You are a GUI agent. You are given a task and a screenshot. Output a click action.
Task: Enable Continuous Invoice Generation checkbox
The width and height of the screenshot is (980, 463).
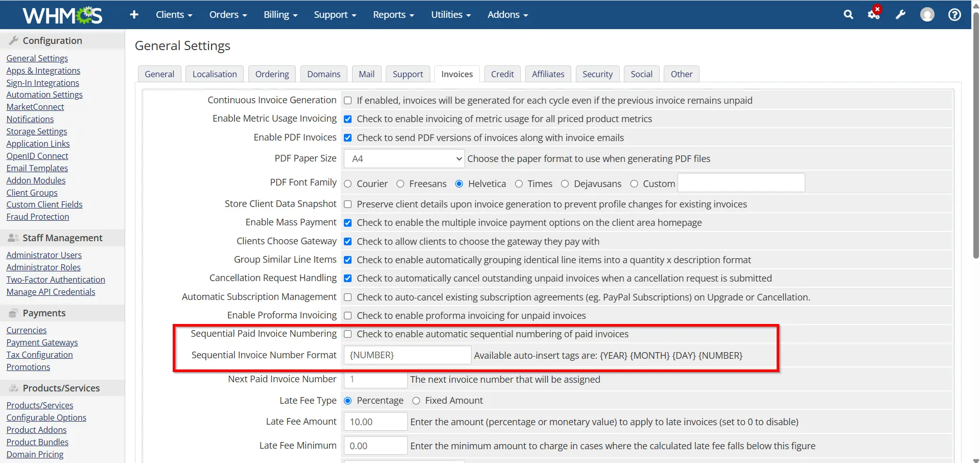point(348,101)
